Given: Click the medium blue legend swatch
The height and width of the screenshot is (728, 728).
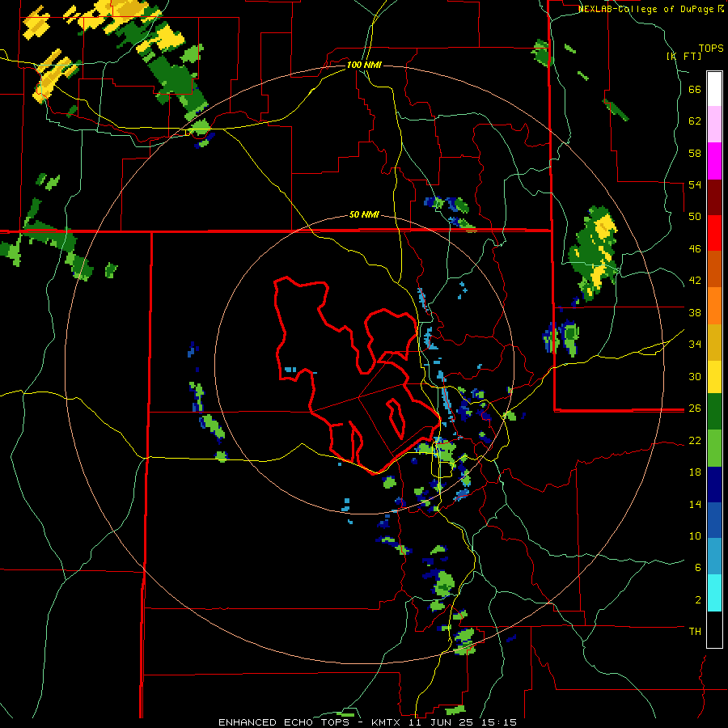Looking at the screenshot, I should click(x=714, y=520).
